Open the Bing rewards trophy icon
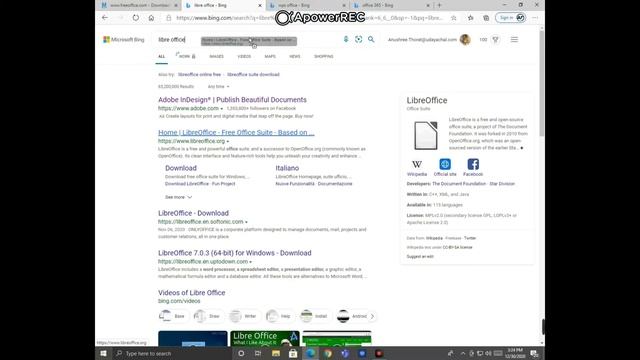Viewport: 640px width, 360px height. pos(496,40)
